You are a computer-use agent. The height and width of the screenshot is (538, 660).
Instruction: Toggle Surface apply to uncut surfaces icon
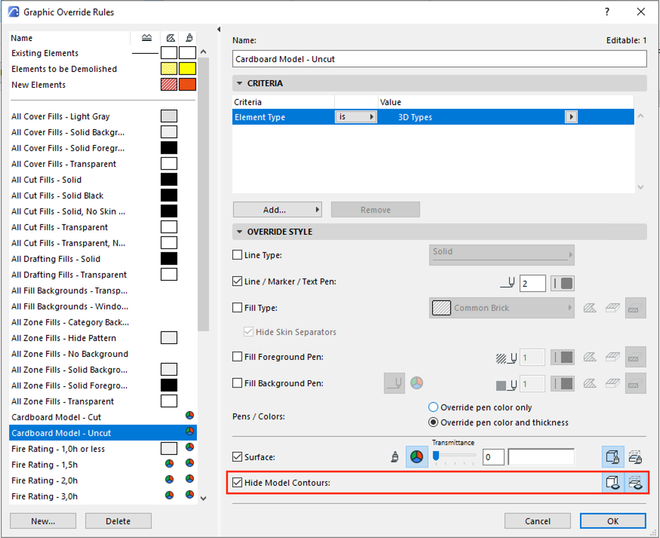612,457
